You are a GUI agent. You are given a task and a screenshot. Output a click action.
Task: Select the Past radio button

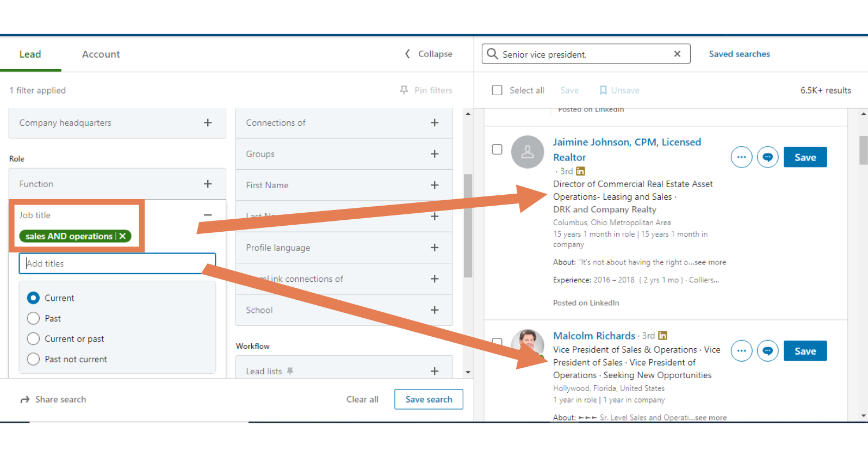click(x=33, y=318)
